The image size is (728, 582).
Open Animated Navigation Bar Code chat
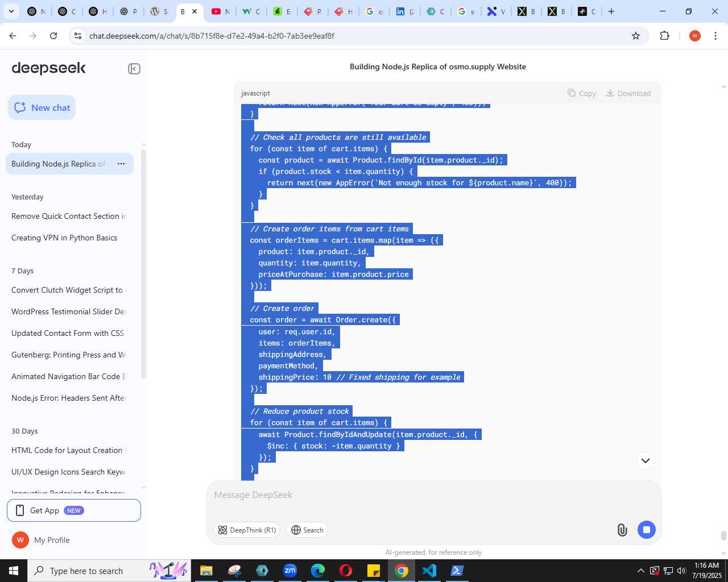pyautogui.click(x=68, y=376)
